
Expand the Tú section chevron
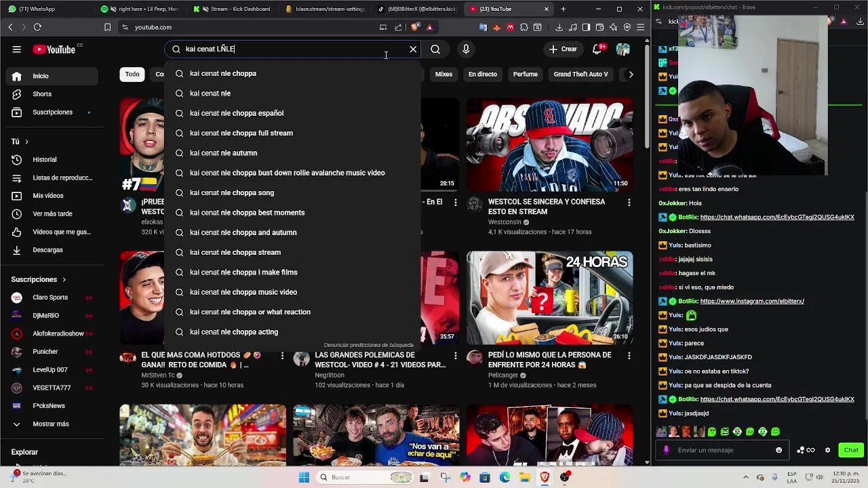pyautogui.click(x=26, y=142)
